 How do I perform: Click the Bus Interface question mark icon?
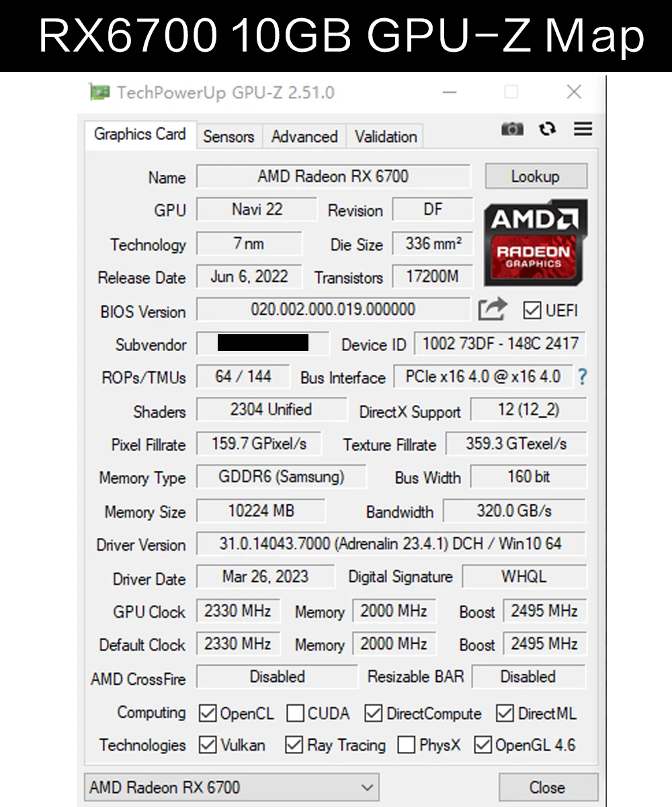[582, 377]
